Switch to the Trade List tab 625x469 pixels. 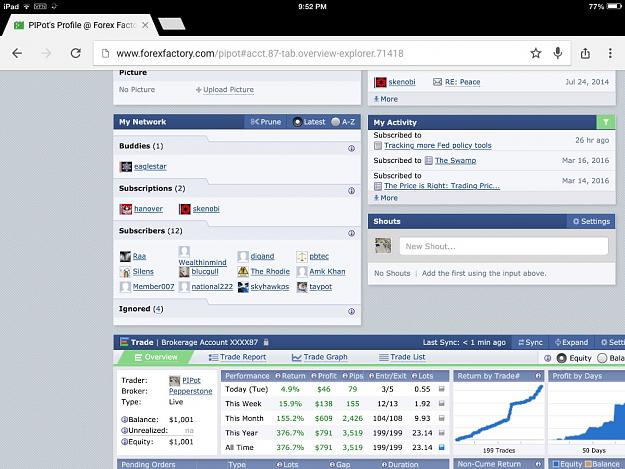[x=402, y=357]
